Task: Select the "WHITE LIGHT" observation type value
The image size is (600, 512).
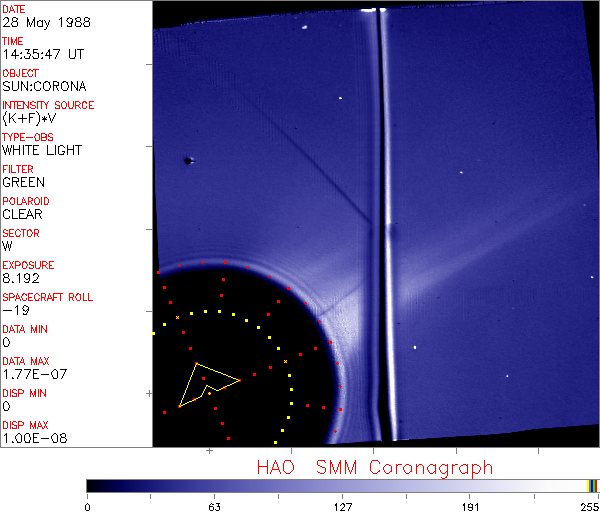Action: point(42,150)
